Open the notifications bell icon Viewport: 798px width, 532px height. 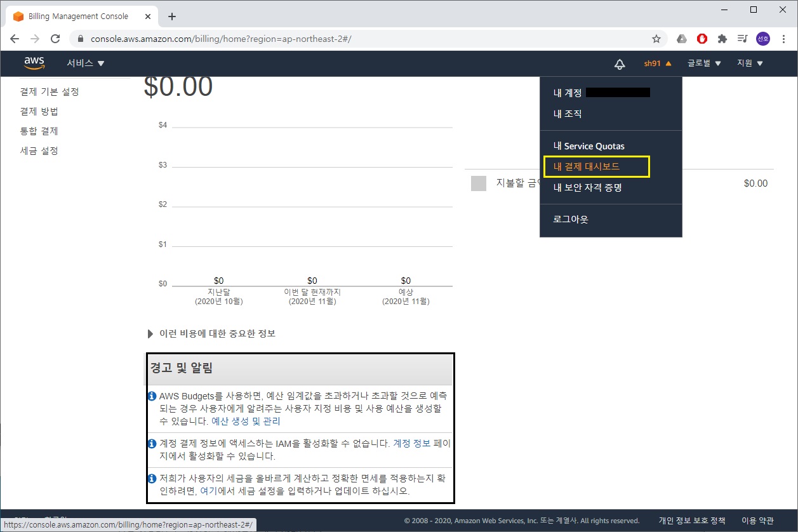click(x=620, y=63)
